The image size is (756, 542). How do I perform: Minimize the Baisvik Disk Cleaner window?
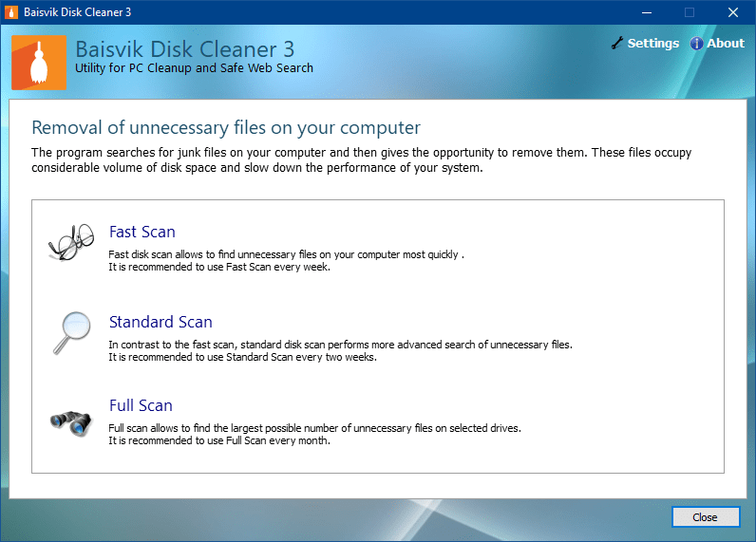click(647, 12)
